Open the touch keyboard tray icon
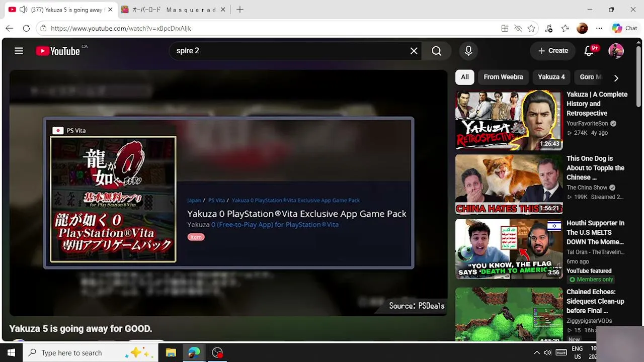 (561, 353)
